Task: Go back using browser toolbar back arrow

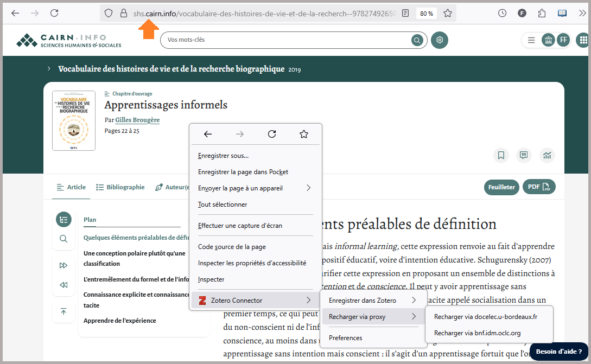Action: [15, 13]
